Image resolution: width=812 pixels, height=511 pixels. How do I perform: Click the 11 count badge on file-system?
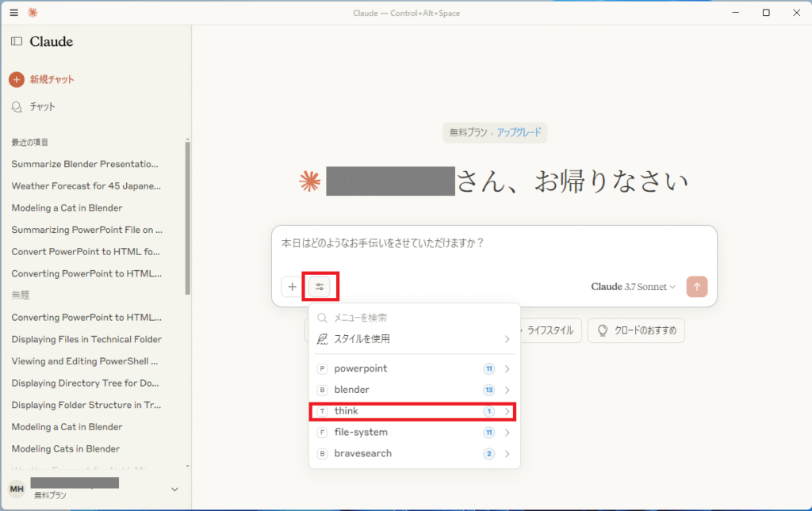[x=488, y=433]
